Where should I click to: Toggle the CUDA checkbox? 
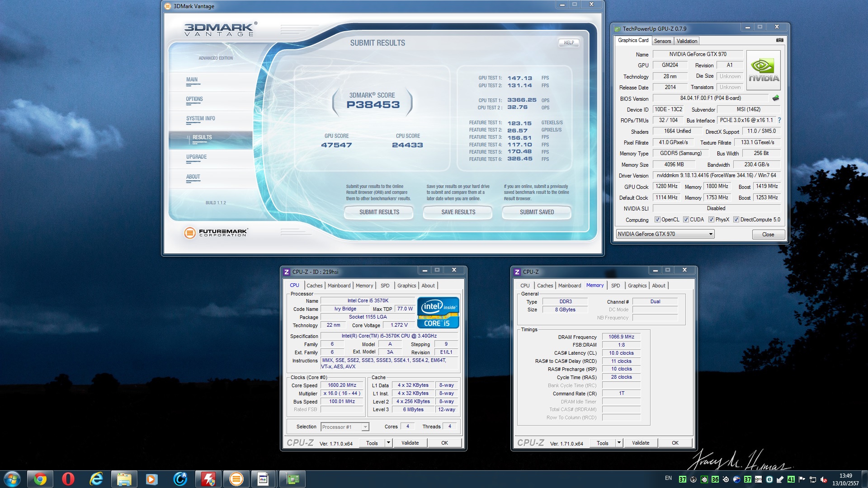point(686,220)
